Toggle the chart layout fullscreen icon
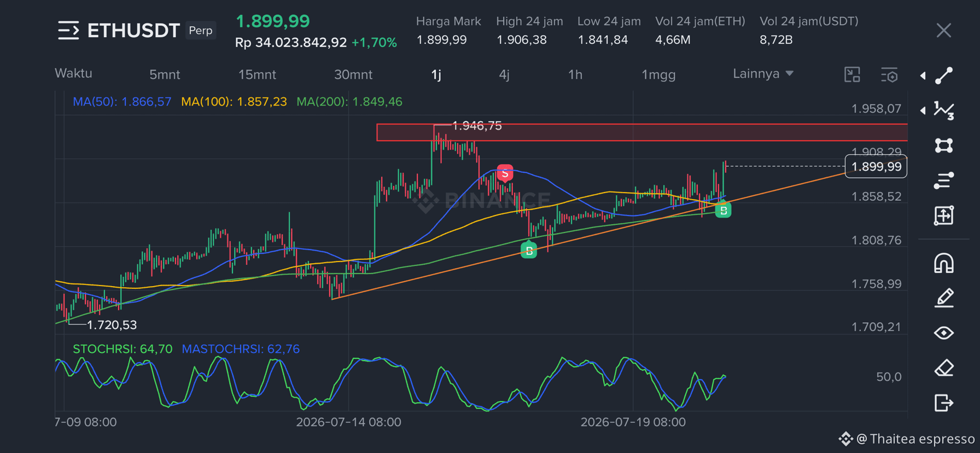Screen dimensions: 980x453 (852, 74)
